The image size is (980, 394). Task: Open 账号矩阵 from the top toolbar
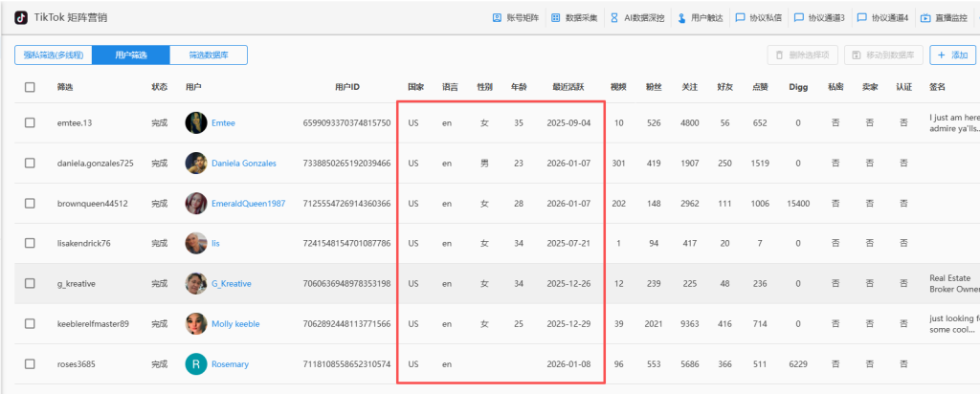pyautogui.click(x=516, y=18)
